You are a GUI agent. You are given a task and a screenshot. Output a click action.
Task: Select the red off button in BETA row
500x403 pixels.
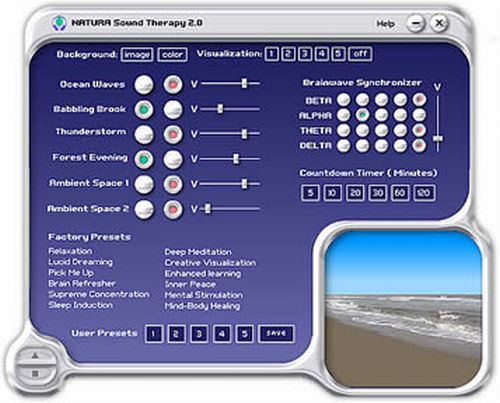pyautogui.click(x=419, y=99)
